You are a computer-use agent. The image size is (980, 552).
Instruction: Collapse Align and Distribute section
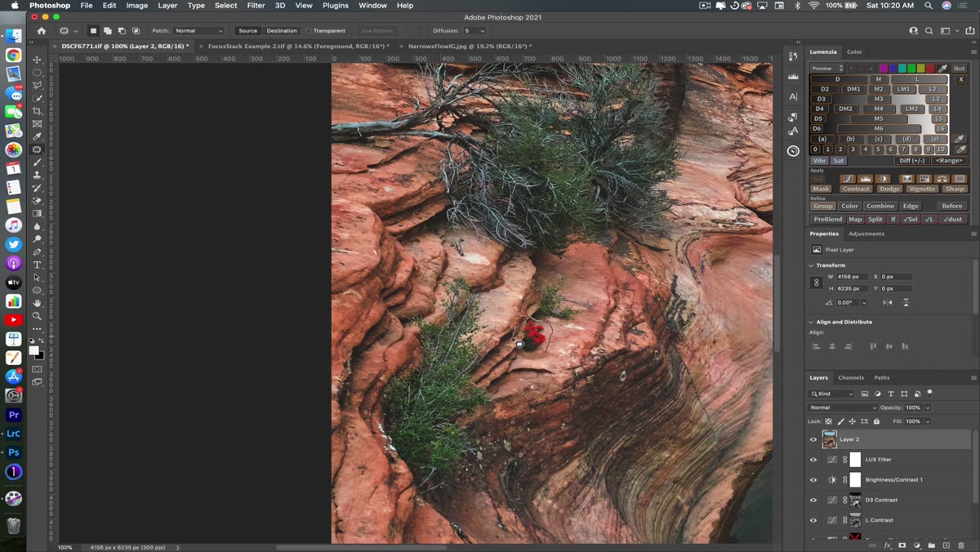tap(812, 322)
